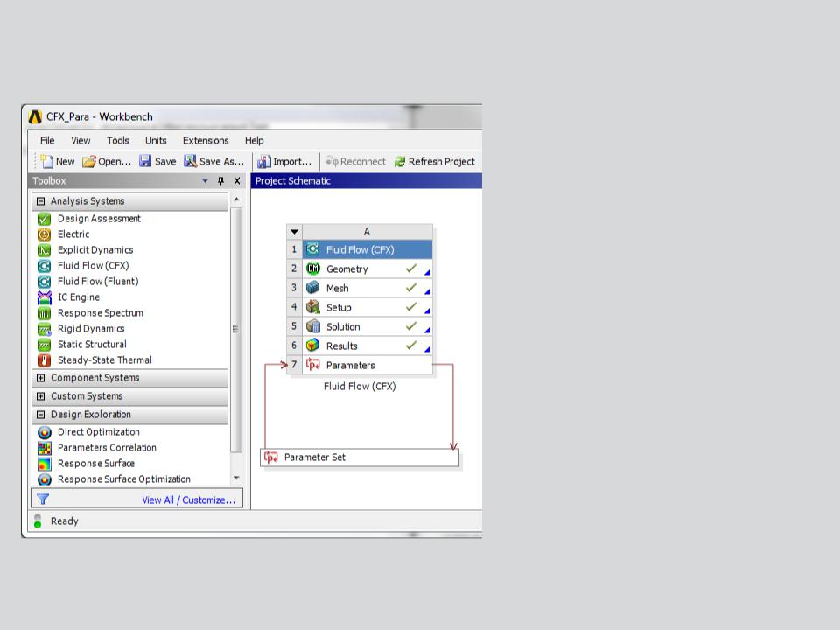Collapse the Analysis Systems section

tap(41, 201)
